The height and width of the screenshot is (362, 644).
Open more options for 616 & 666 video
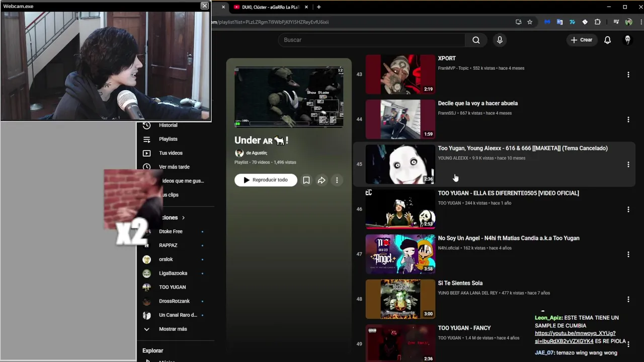click(x=628, y=164)
